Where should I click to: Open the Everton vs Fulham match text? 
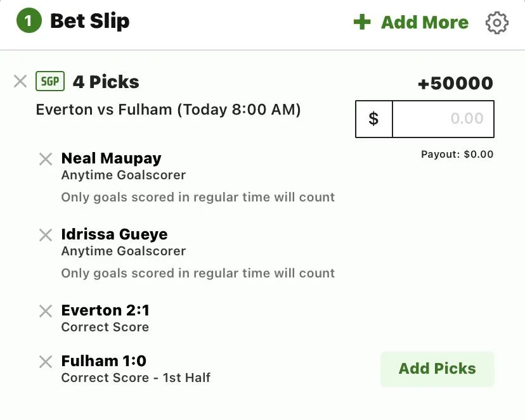(168, 110)
